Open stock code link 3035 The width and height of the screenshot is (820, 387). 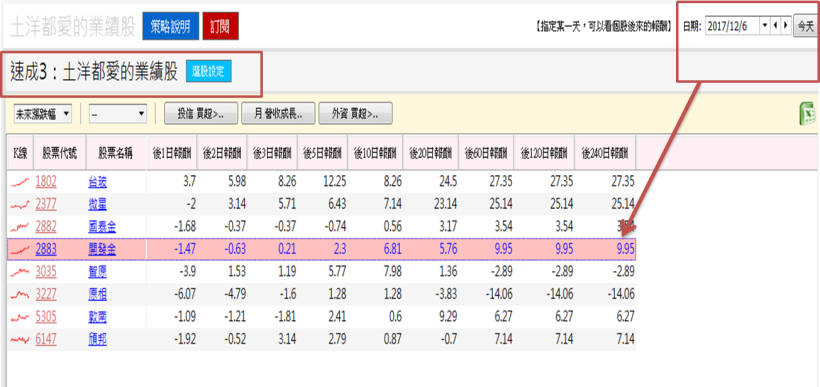tap(46, 272)
